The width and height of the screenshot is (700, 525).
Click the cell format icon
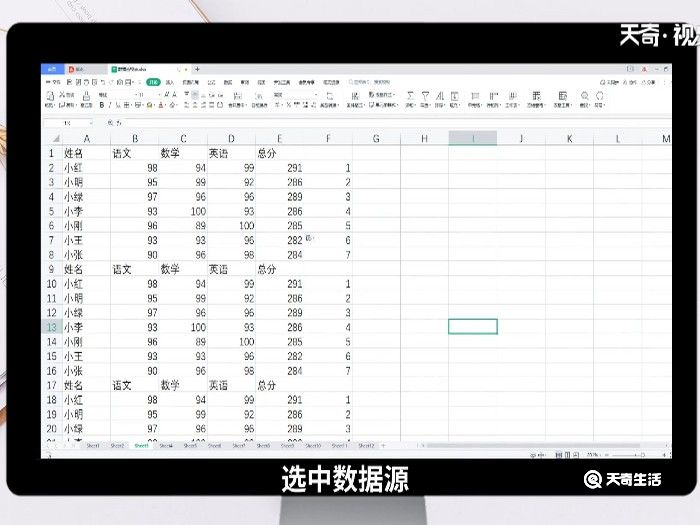pyautogui.click(x=475, y=96)
